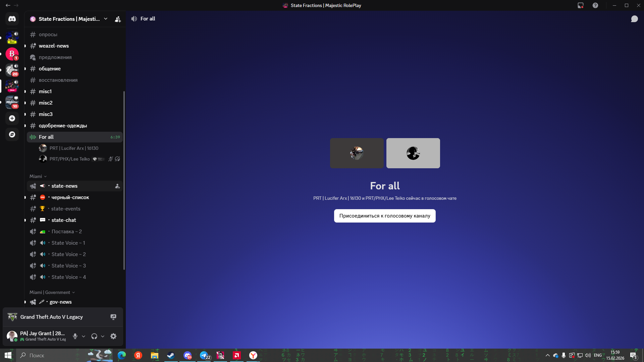Open user settings gear icon
The image size is (644, 362).
click(113, 336)
